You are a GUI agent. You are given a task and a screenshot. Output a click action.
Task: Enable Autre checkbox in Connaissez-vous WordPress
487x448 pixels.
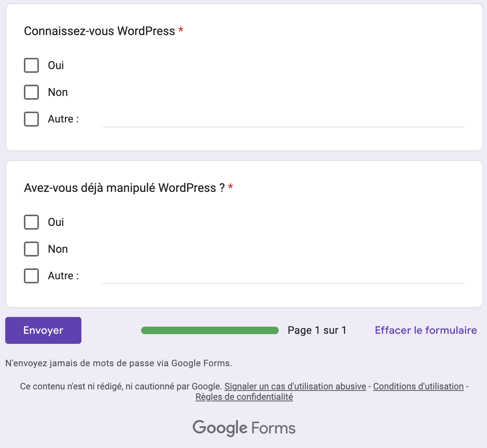coord(31,119)
